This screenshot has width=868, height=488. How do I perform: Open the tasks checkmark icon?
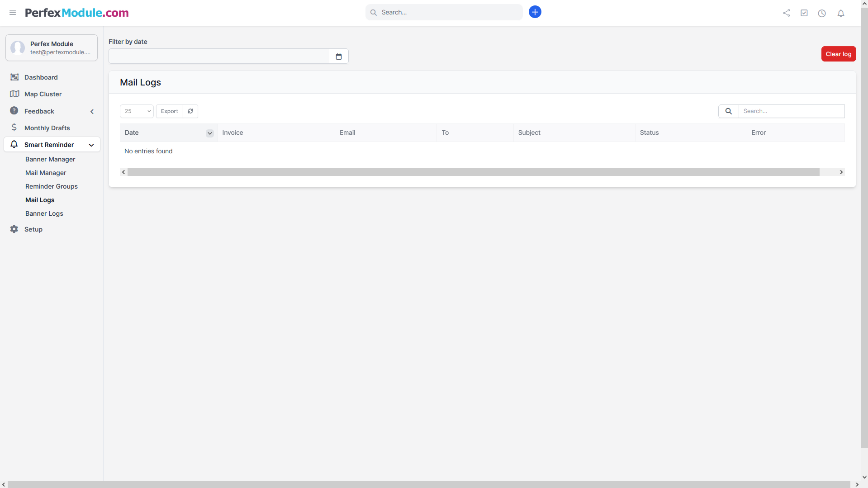pos(804,13)
